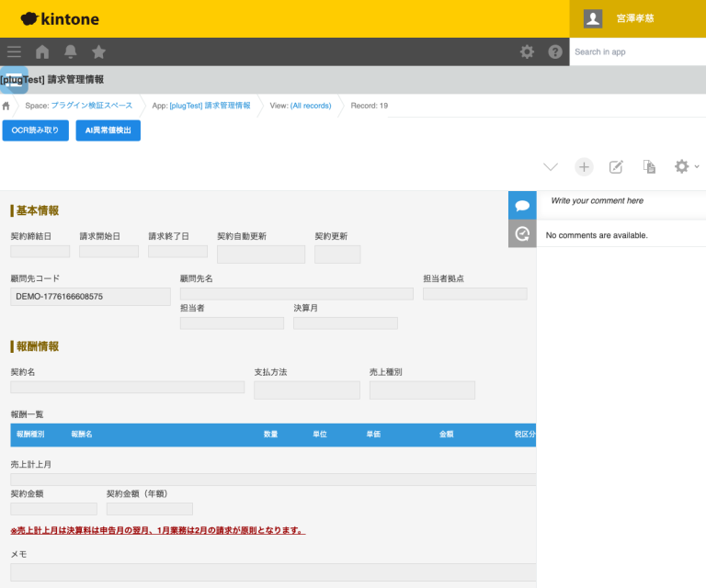Screen dimensions: 706x588
Task: Click the AI異常値検出 button
Action: click(x=108, y=130)
